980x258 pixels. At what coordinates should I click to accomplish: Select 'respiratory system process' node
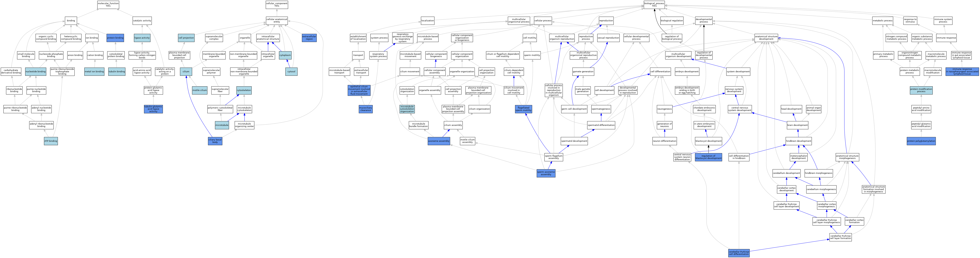[378, 56]
